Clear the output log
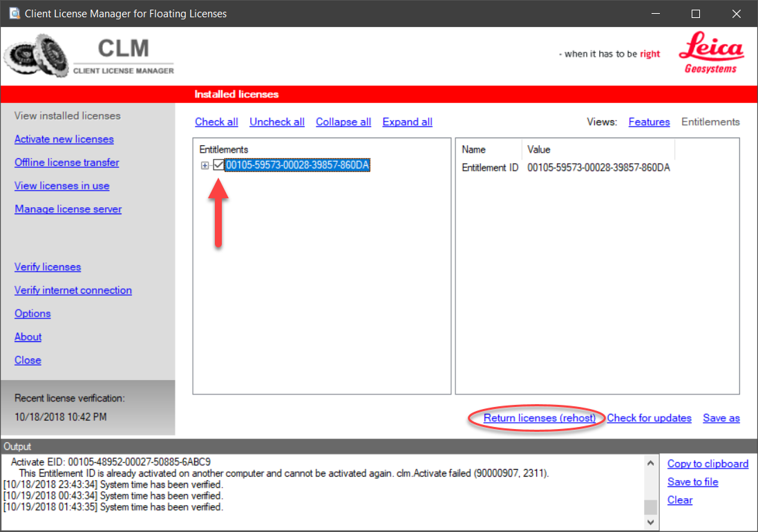The image size is (758, 532). pos(680,500)
